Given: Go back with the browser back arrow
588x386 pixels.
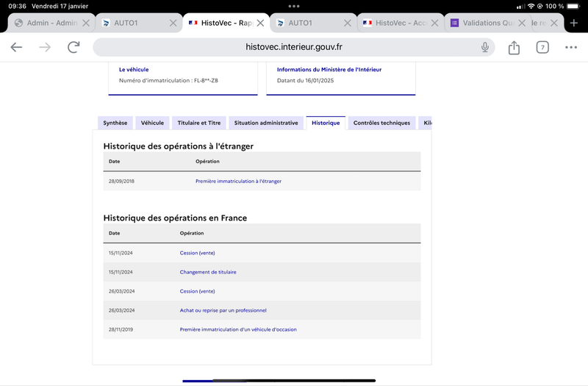Looking at the screenshot, I should point(16,47).
